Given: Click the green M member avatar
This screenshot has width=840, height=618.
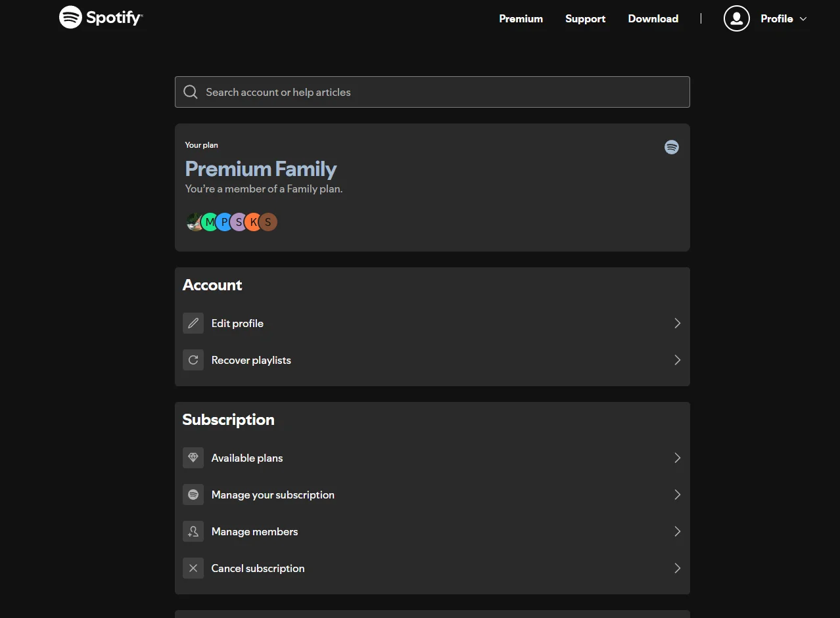Looking at the screenshot, I should pos(209,222).
